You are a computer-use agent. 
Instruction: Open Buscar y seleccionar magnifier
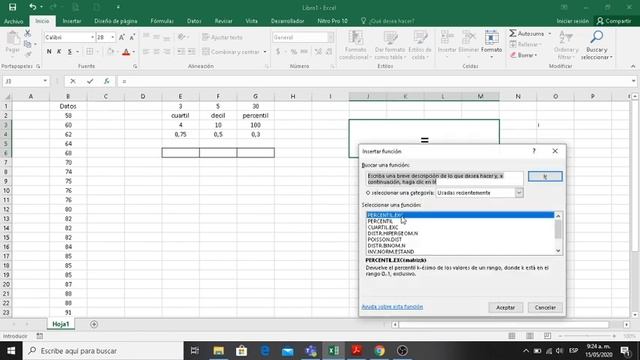coord(597,45)
